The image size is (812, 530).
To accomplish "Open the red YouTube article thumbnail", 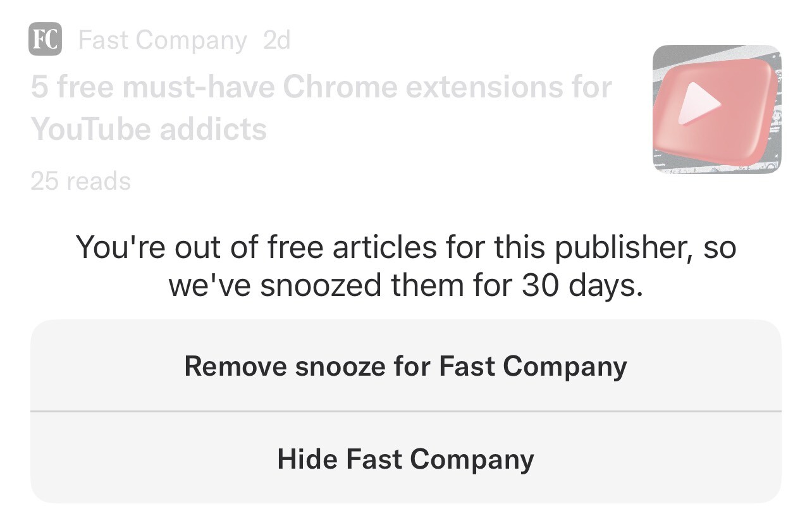I will click(x=717, y=109).
